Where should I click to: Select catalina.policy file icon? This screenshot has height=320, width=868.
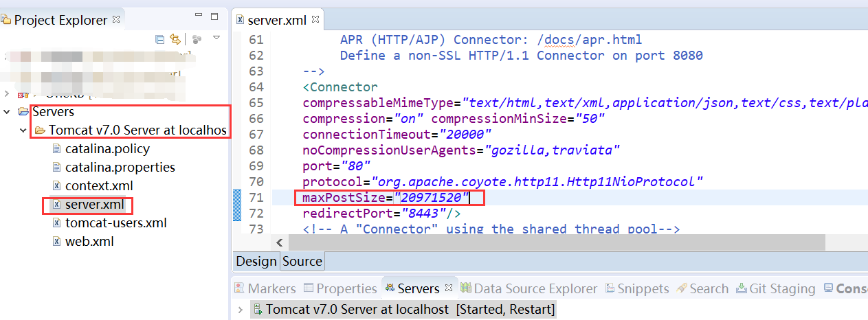pyautogui.click(x=57, y=148)
